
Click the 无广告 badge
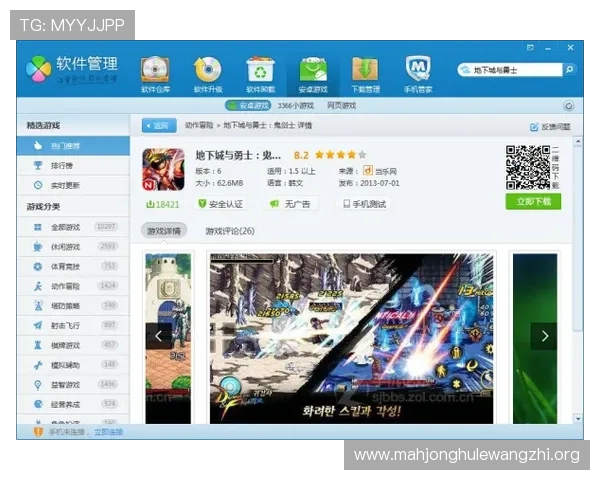[x=290, y=204]
